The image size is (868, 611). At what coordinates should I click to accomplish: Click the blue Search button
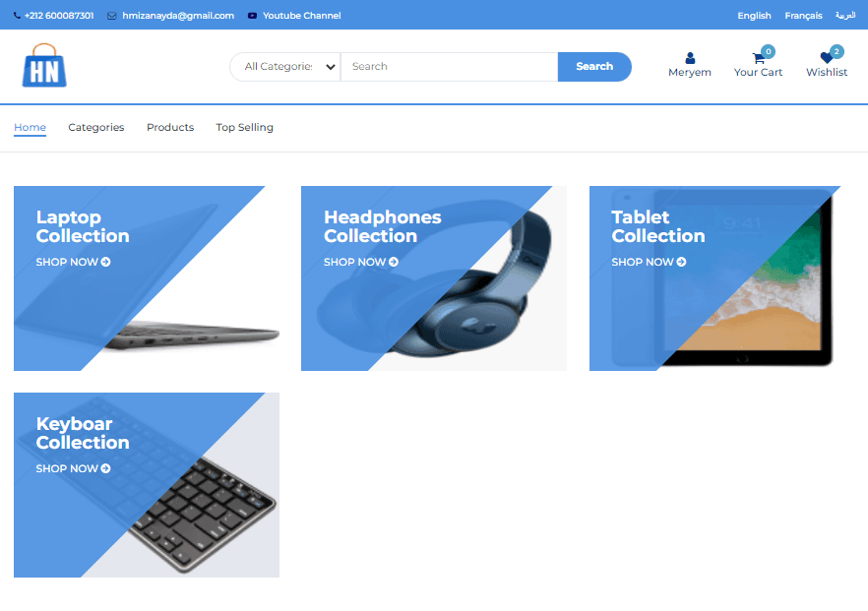tap(594, 67)
